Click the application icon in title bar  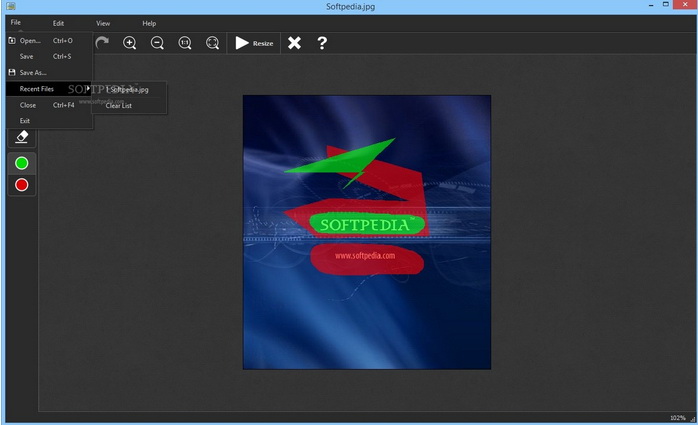tap(11, 6)
